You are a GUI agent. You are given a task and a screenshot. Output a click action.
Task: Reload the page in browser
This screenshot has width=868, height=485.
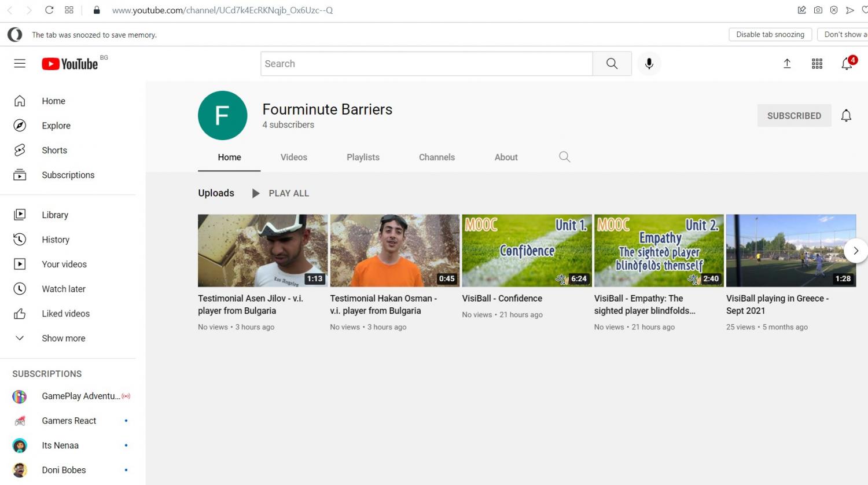tap(49, 10)
